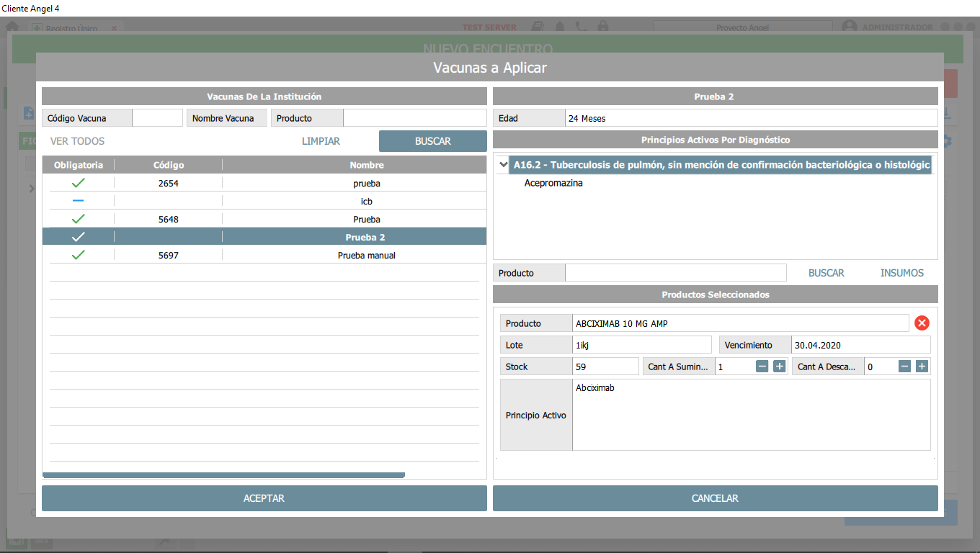Screen dimensions: 980x553
Task: Click the printer icon near TEST SERVER
Action: pos(536,26)
